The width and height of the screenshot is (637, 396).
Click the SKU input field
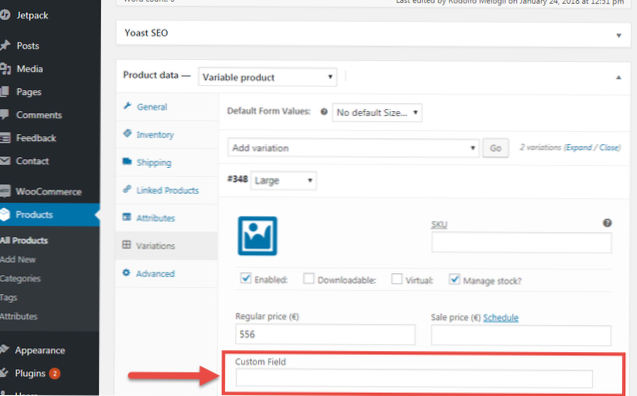(521, 243)
